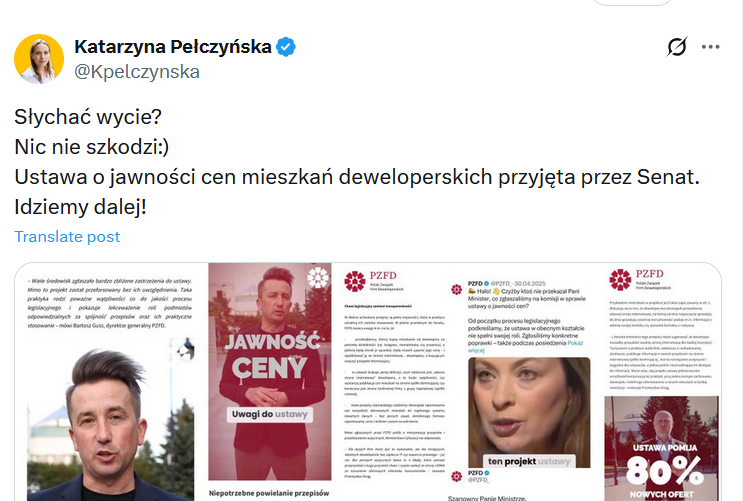Open the three-dot more options menu
Screen dimensions: 743x501
710,46
